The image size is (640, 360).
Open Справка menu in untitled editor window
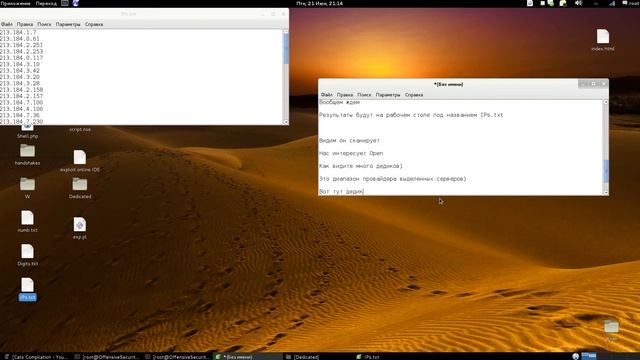pos(414,95)
